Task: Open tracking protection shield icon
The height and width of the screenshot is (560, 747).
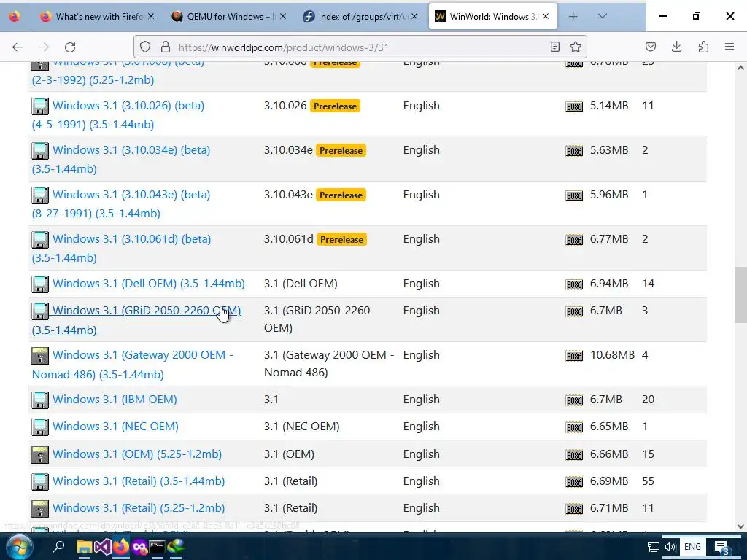Action: [145, 47]
